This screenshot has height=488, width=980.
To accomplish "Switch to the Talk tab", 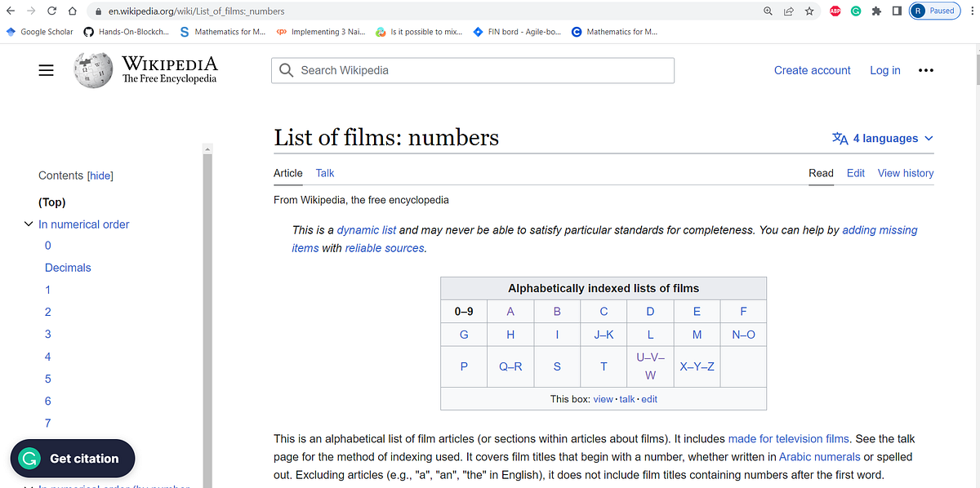I will [x=324, y=173].
